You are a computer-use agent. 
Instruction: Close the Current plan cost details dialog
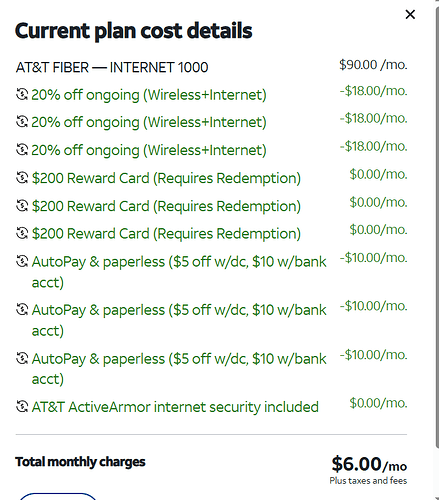[410, 14]
